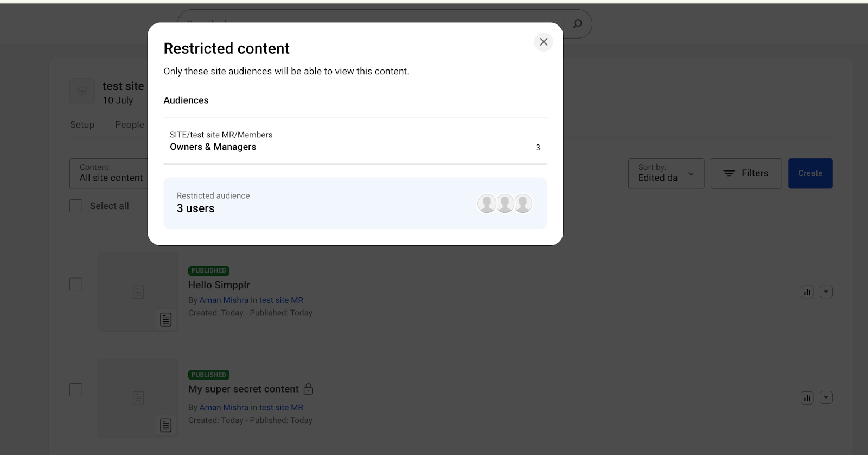868x455 pixels.
Task: Open analytics for Hello Simpplr
Action: (x=807, y=292)
